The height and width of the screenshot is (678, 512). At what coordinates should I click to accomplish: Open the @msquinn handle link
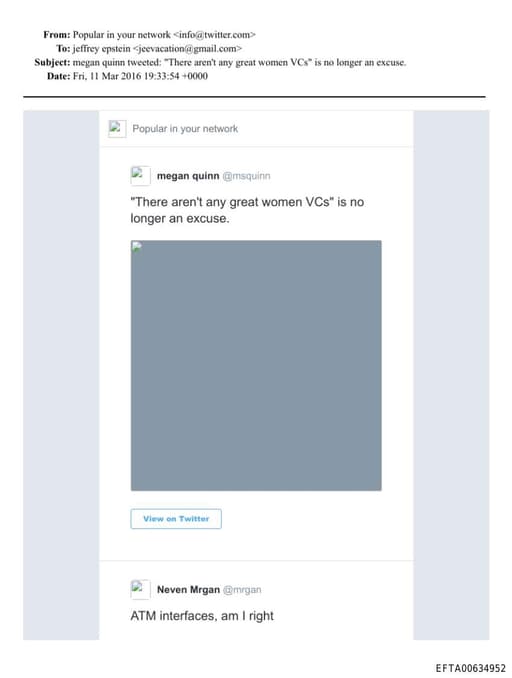click(x=246, y=176)
